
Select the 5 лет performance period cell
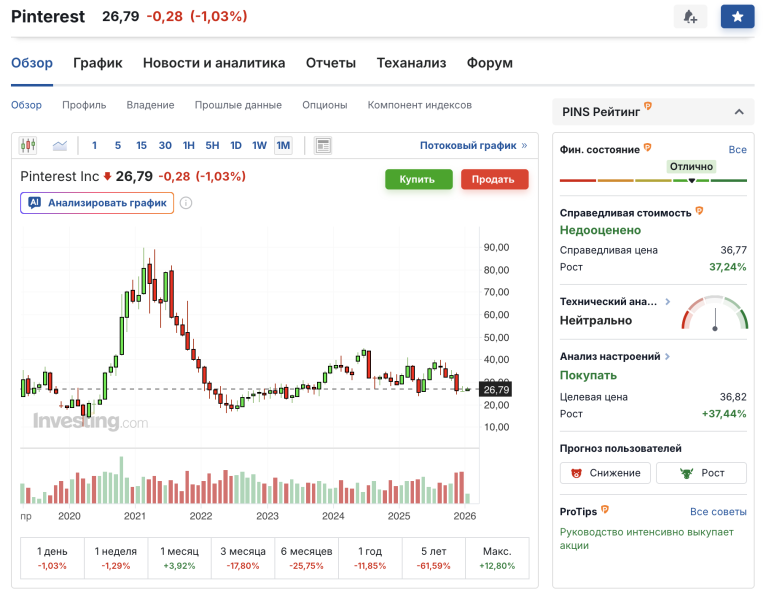pos(434,558)
